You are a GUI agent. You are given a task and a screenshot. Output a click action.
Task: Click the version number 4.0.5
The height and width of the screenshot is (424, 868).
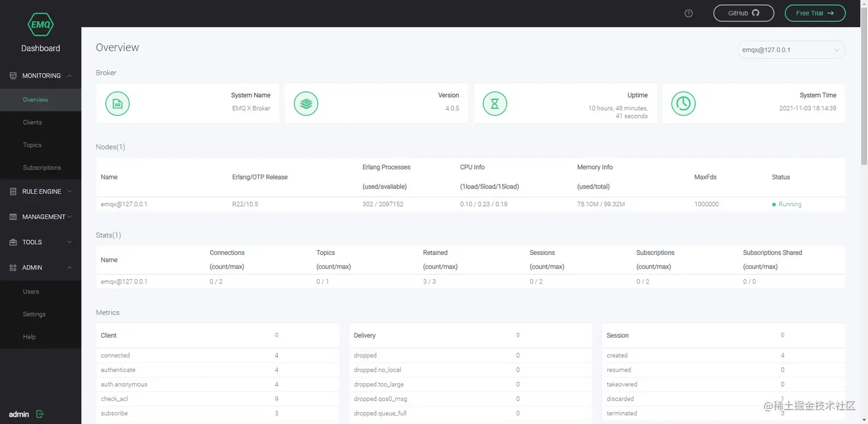pos(452,108)
